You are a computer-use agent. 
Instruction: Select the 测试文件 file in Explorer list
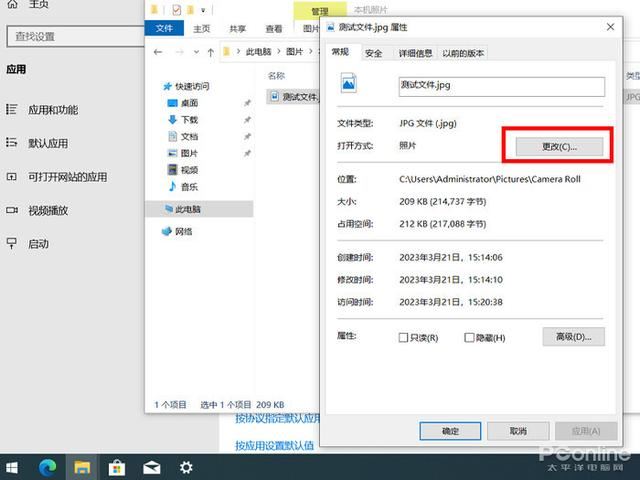tap(294, 97)
